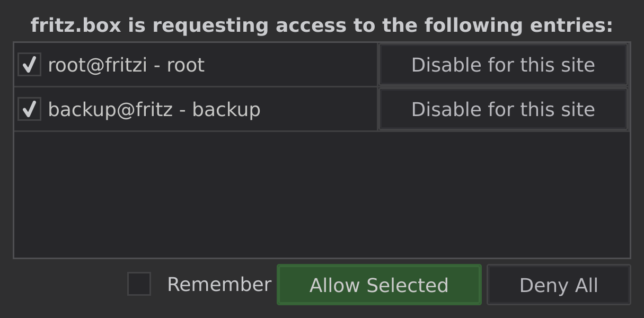This screenshot has width=644, height=318.
Task: Select the root@fritzi - root entry label
Action: click(126, 64)
